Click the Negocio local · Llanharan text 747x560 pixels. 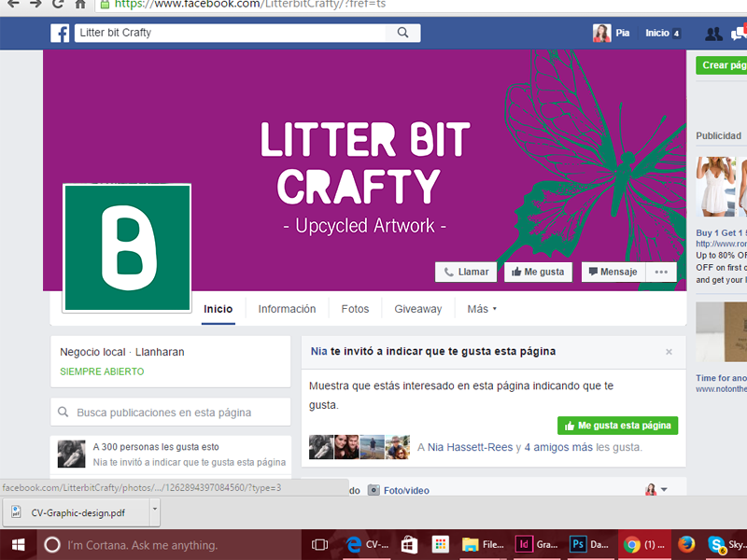coord(122,352)
